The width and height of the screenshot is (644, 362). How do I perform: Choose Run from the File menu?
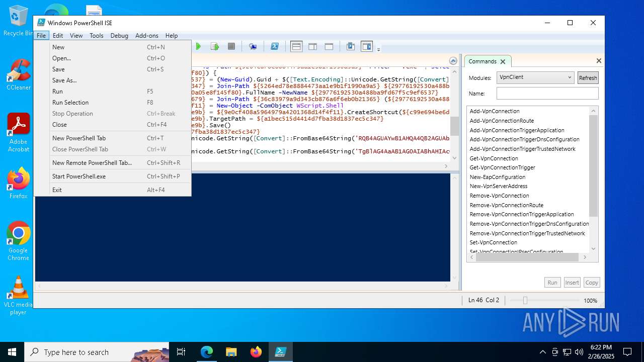[x=113, y=92]
